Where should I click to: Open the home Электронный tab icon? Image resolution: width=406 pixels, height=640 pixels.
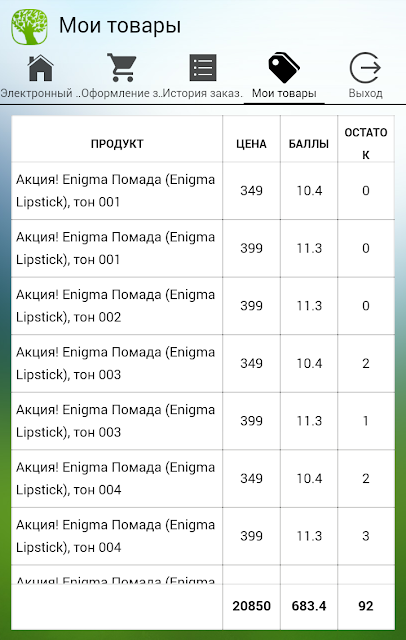coord(40,68)
